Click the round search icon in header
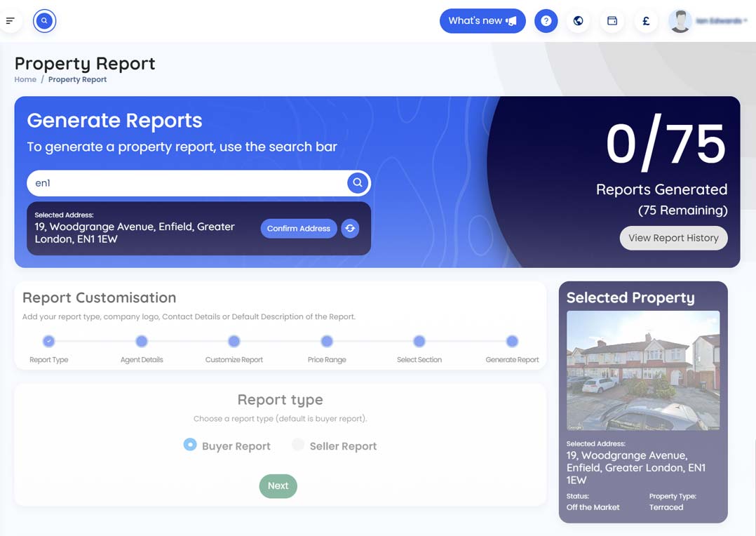756x536 pixels. 44,21
